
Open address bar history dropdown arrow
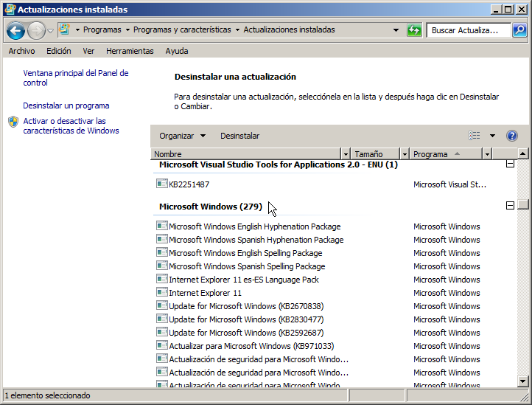[x=396, y=30]
